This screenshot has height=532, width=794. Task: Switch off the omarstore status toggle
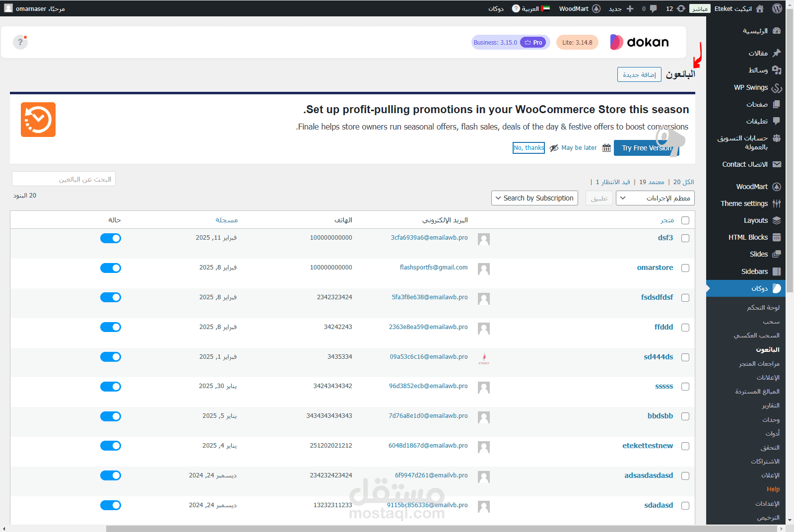click(111, 268)
